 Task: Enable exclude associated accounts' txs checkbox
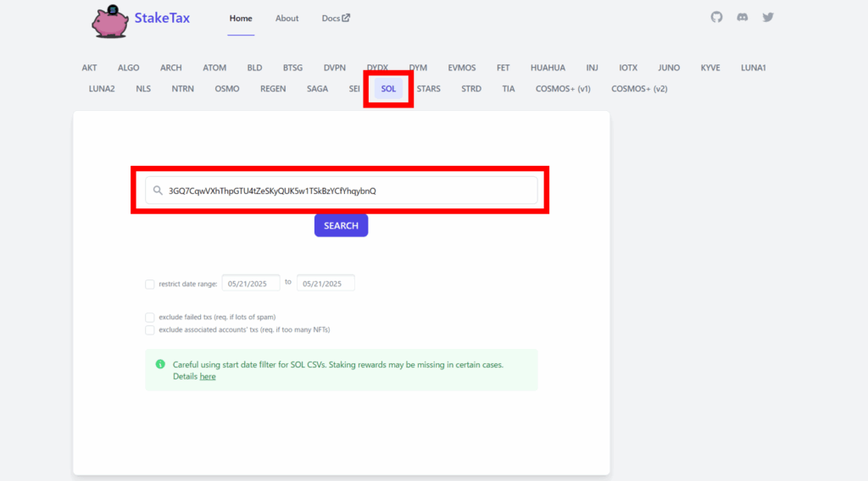149,330
